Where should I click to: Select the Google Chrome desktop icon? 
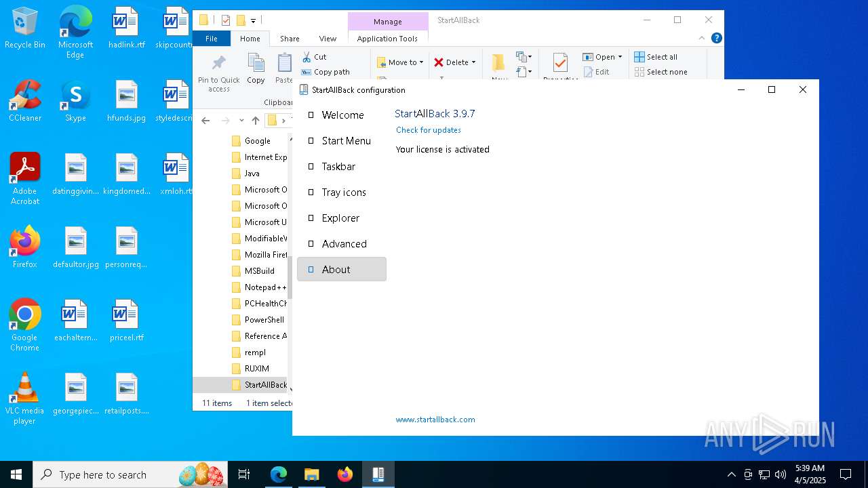click(25, 325)
